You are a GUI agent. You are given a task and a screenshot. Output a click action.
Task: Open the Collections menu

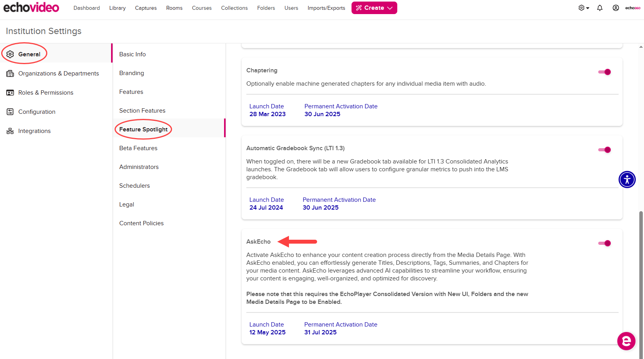point(234,8)
